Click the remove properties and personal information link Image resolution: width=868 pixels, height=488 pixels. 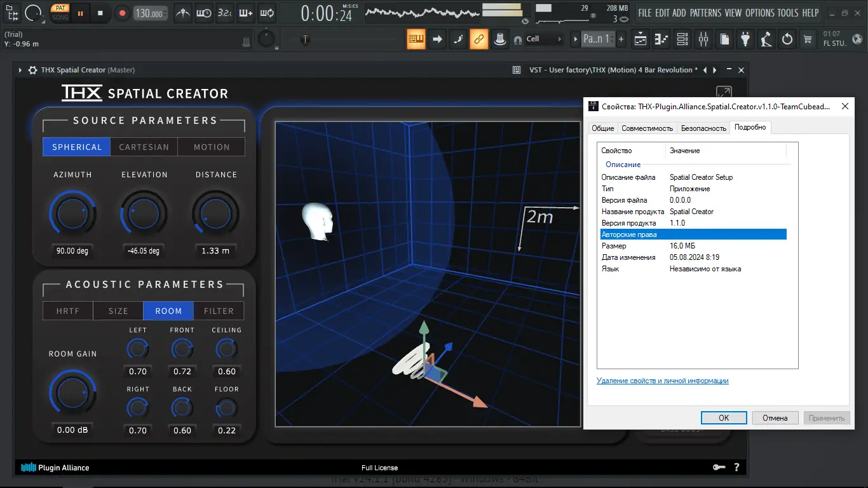tap(661, 381)
